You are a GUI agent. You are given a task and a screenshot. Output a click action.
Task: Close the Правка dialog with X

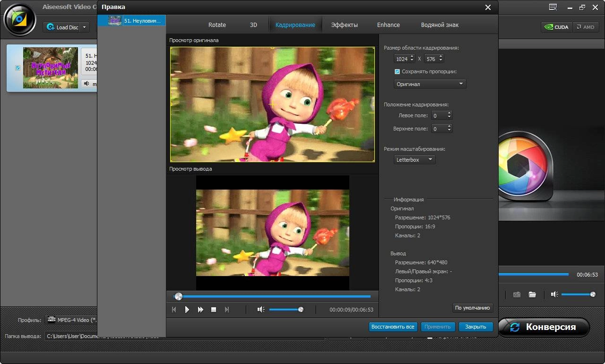(488, 7)
